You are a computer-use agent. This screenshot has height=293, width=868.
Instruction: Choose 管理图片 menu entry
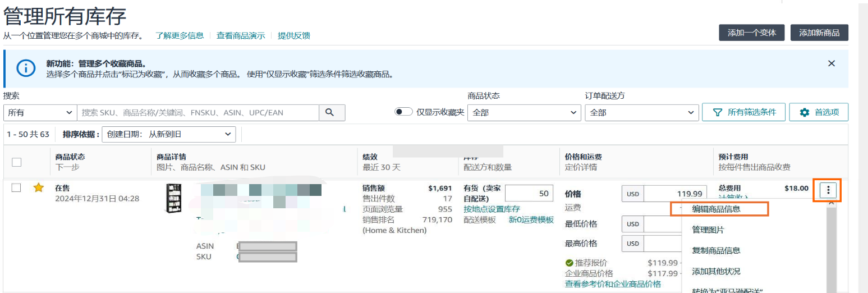(708, 230)
